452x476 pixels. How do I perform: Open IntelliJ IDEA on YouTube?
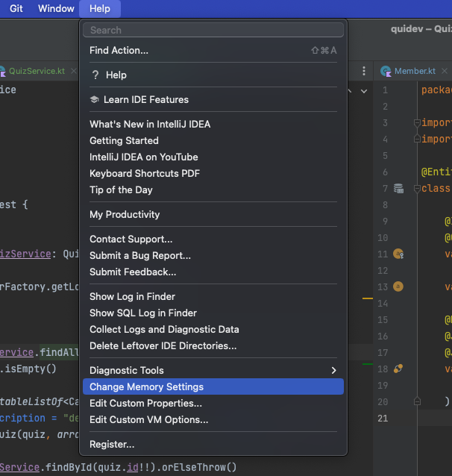213,157
